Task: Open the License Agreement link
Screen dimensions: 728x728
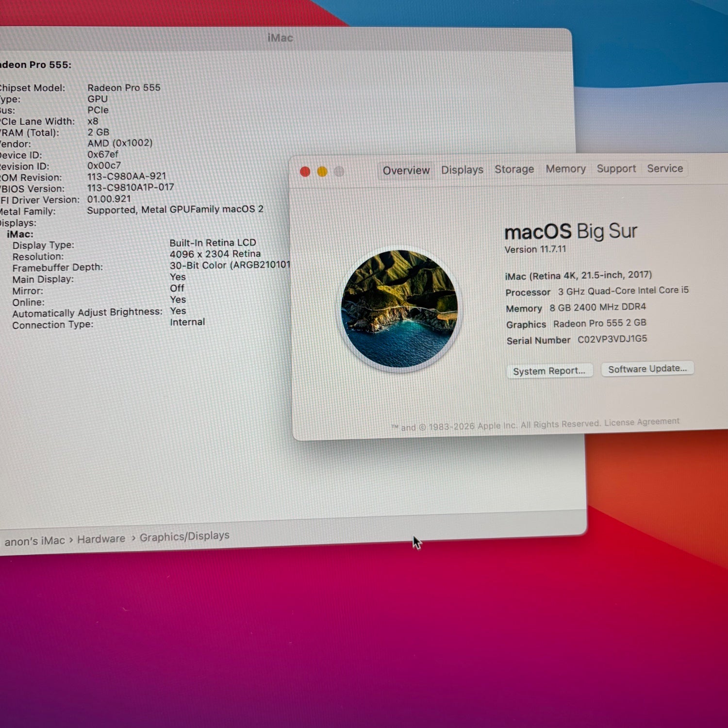Action: click(x=641, y=422)
